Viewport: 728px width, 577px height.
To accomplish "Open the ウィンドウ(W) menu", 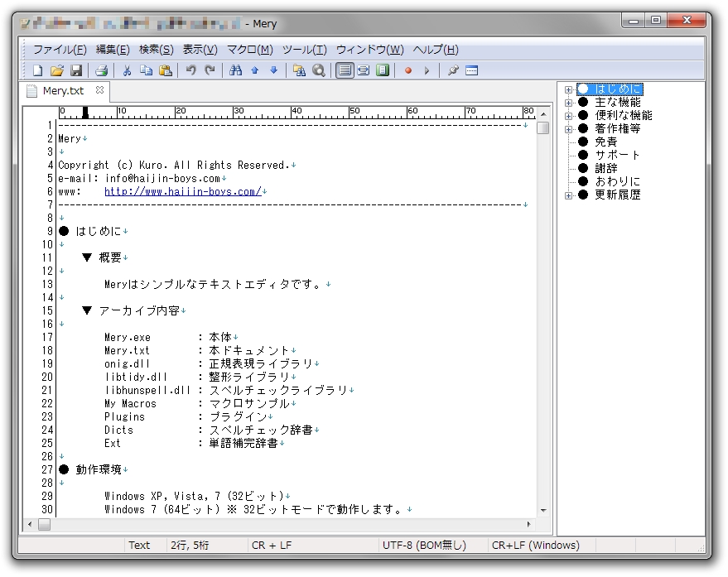I will (369, 50).
